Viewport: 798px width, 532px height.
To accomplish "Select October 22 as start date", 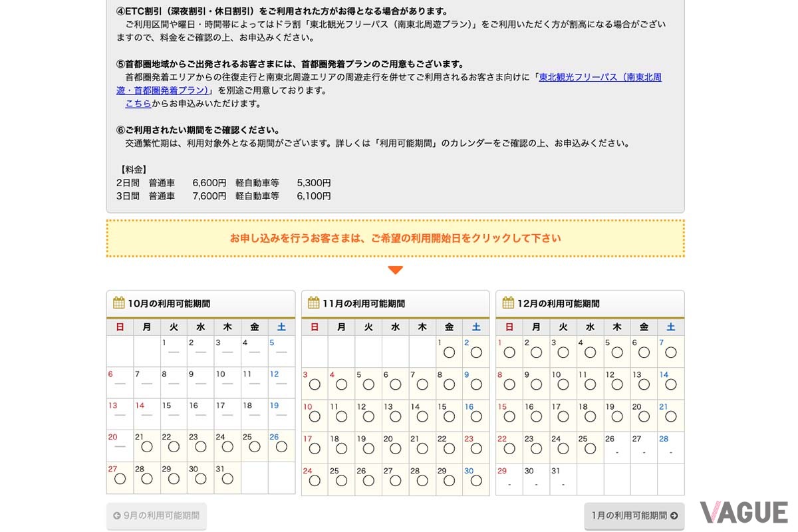I will (174, 447).
